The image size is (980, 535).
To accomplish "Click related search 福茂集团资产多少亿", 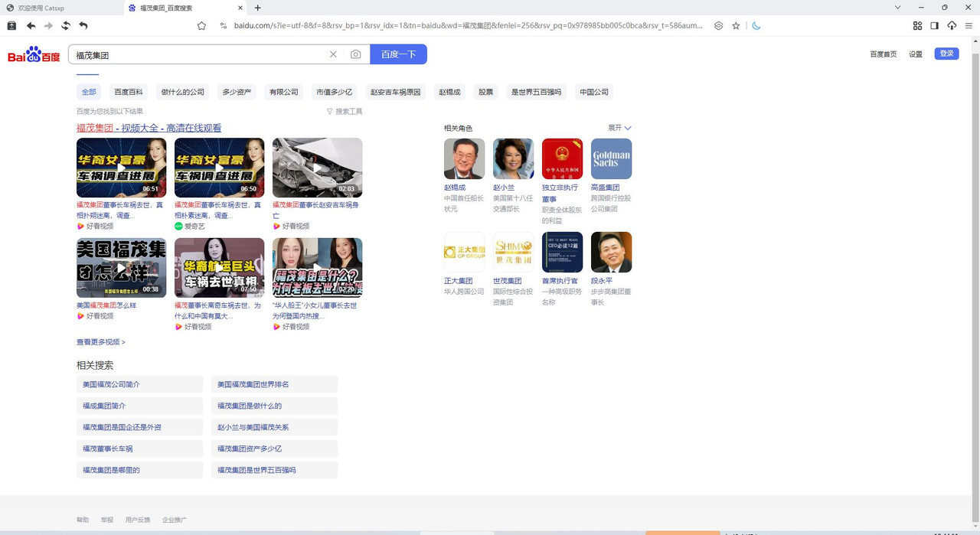I will click(274, 449).
